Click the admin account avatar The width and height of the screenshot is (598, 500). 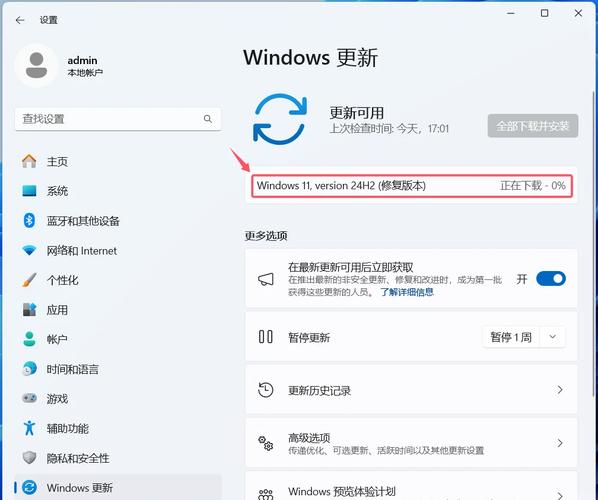(37, 66)
